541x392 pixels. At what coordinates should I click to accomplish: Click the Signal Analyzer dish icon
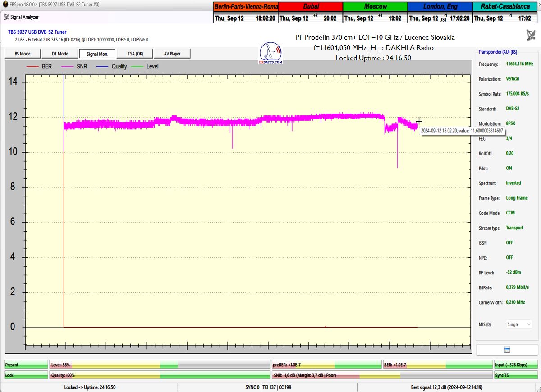[6, 17]
